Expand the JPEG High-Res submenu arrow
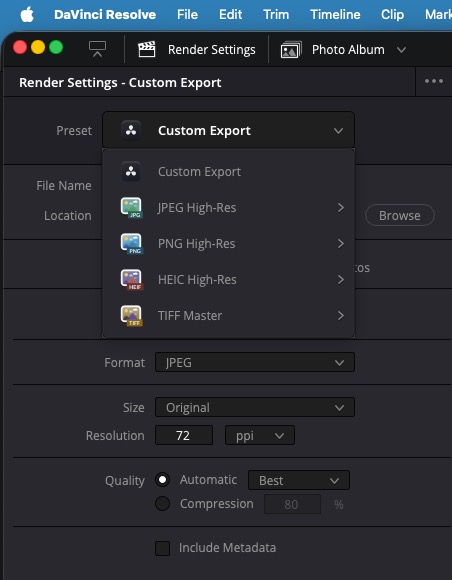The height and width of the screenshot is (580, 452). coord(341,208)
